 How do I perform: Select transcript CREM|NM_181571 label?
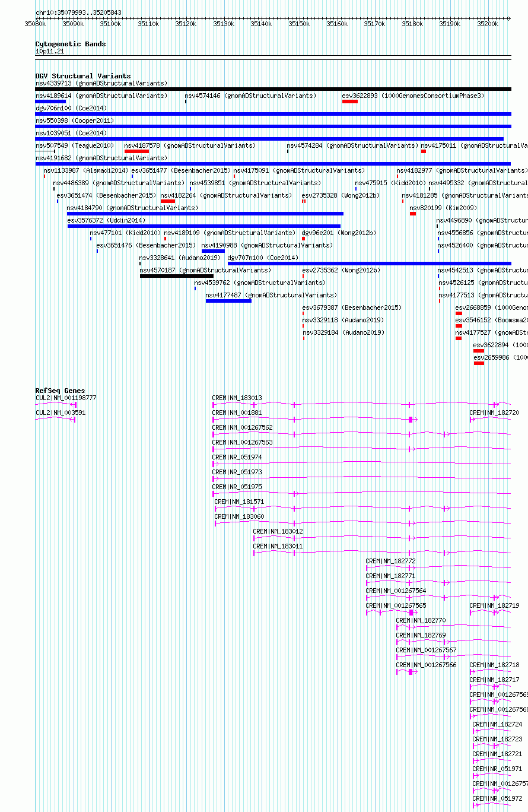(240, 502)
